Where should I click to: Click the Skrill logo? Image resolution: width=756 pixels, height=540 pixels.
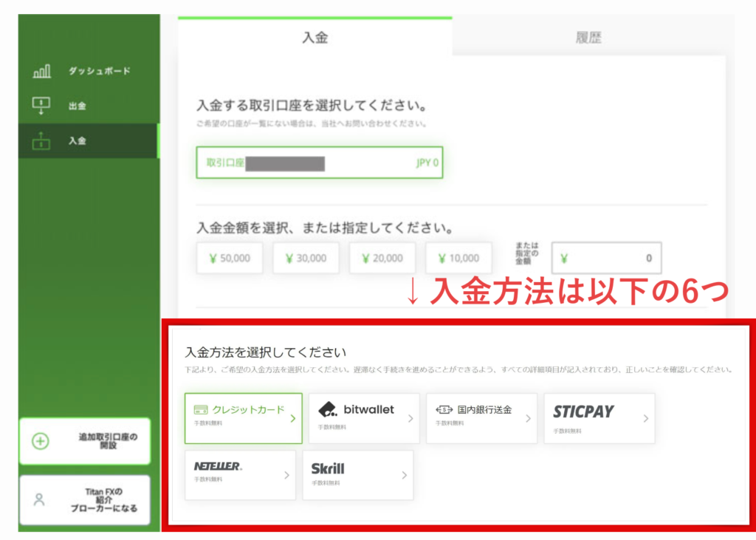328,468
